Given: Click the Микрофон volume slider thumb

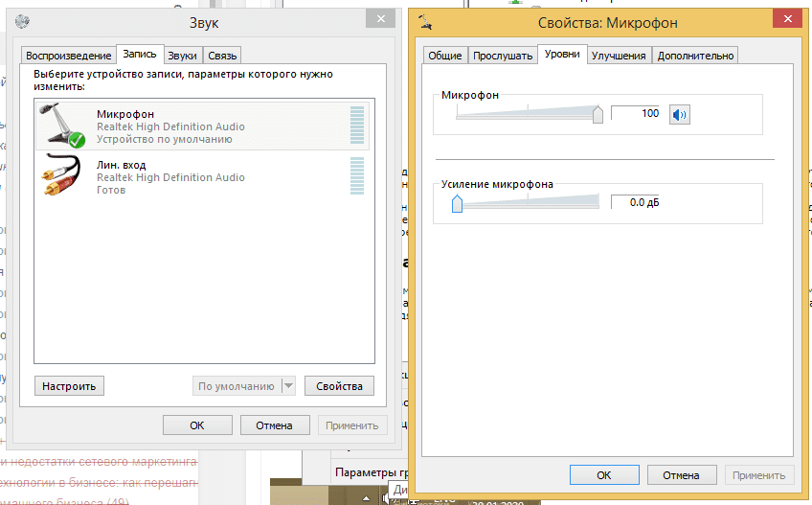Looking at the screenshot, I should [x=598, y=115].
